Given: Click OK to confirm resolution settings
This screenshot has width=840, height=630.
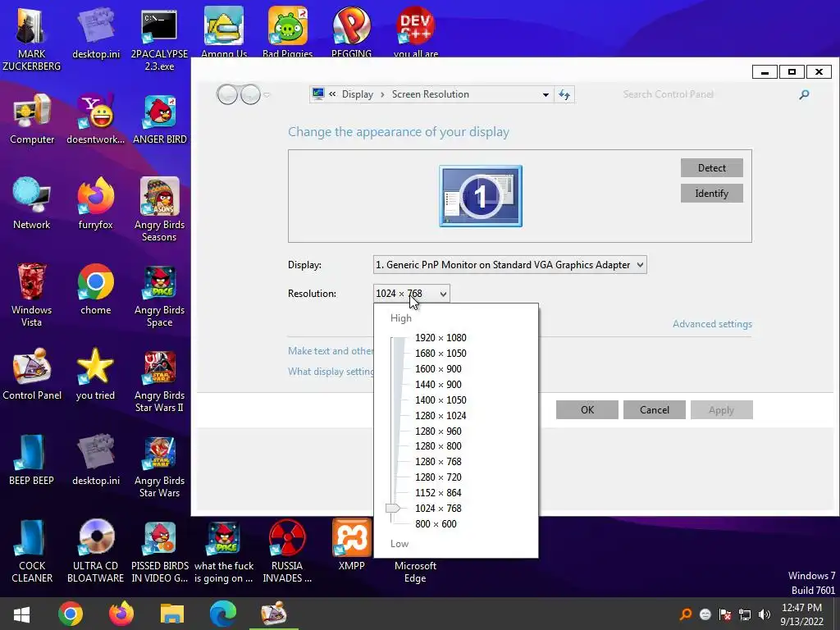Looking at the screenshot, I should click(587, 410).
